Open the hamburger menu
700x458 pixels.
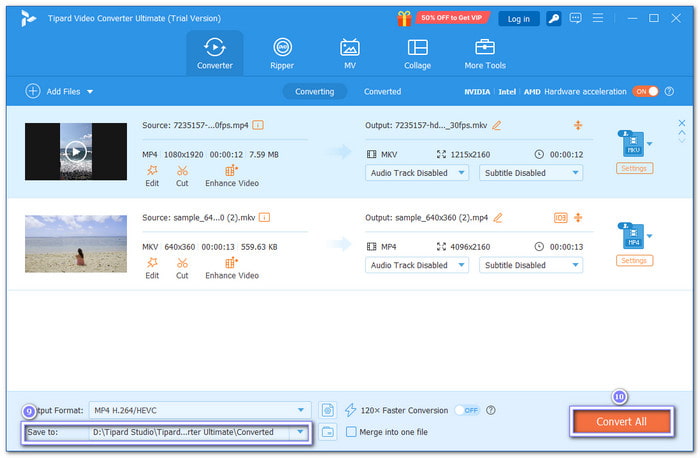(x=598, y=18)
